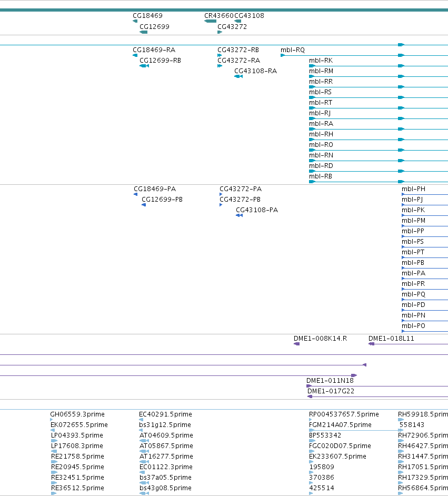The image size is (448, 496).
Task: Select the DME1-018L11 clone label
Action: (391, 339)
